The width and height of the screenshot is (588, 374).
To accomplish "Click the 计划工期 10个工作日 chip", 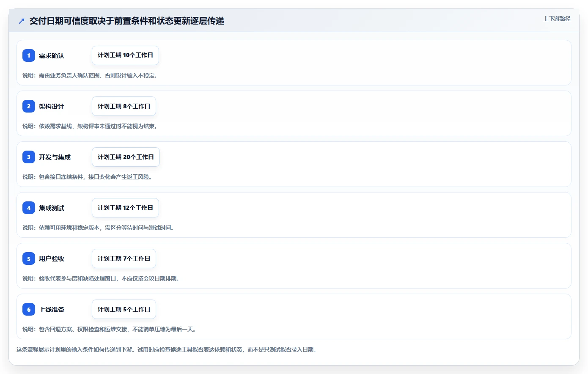I will 125,55.
